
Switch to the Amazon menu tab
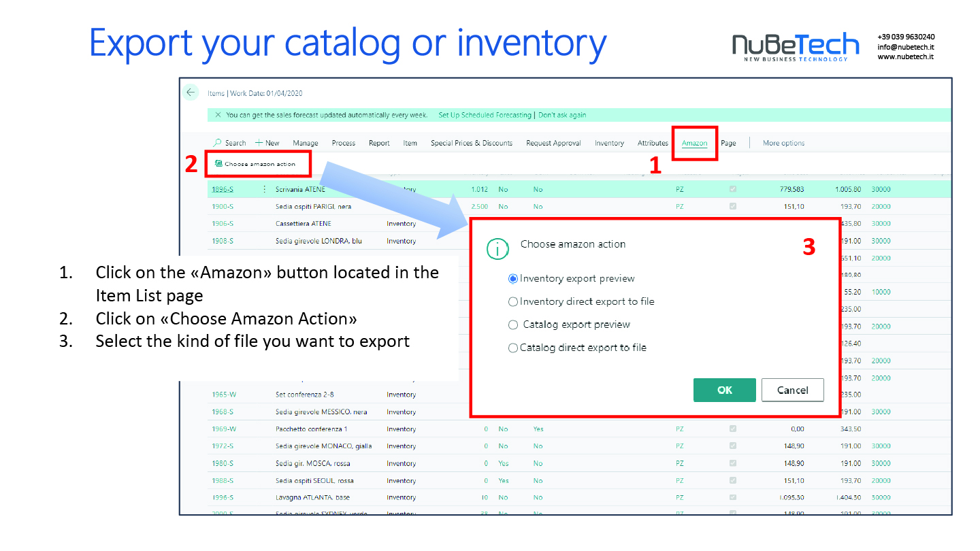694,143
